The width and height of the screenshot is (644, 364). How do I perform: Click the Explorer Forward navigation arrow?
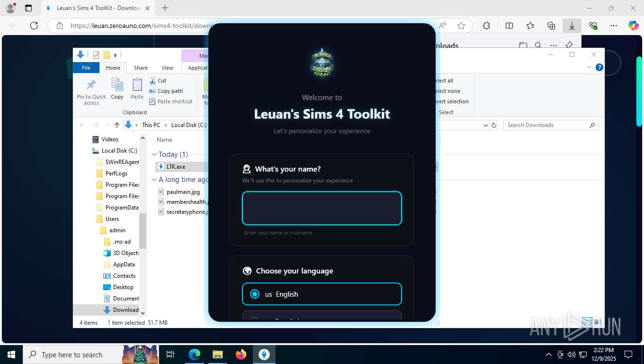(96, 125)
